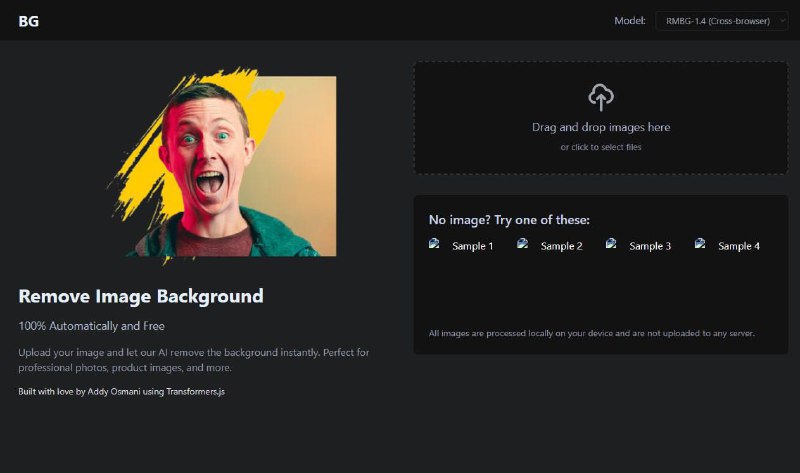Choose the Sample 1 label
Image resolution: width=800 pixels, height=473 pixels.
(472, 246)
